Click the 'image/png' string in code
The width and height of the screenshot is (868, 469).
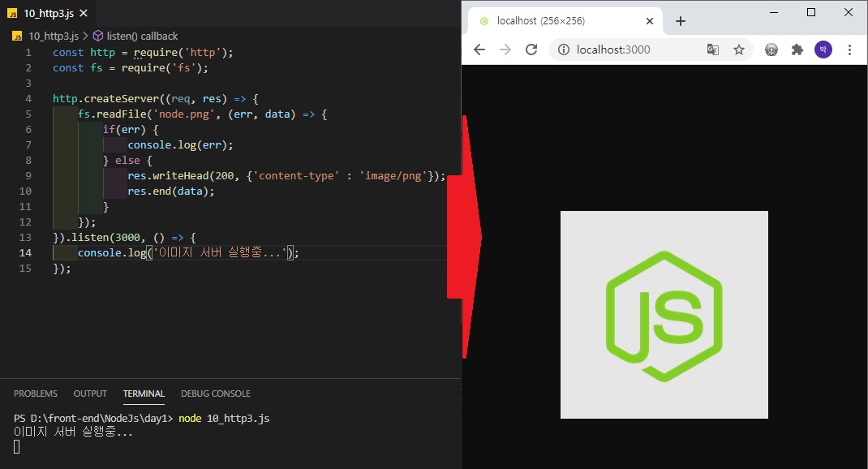coord(393,175)
